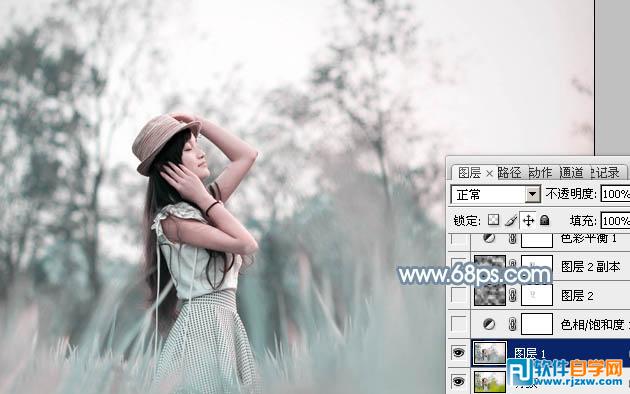Open the 正常 blend mode dropdown
Screen dimensions: 630x394
tap(496, 195)
